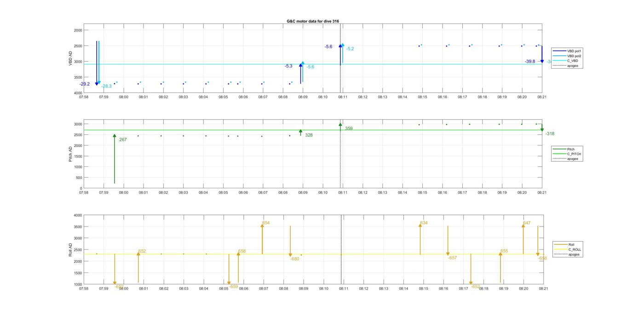Click the "647" roll value label
The width and height of the screenshot is (644, 319).
[x=527, y=223]
